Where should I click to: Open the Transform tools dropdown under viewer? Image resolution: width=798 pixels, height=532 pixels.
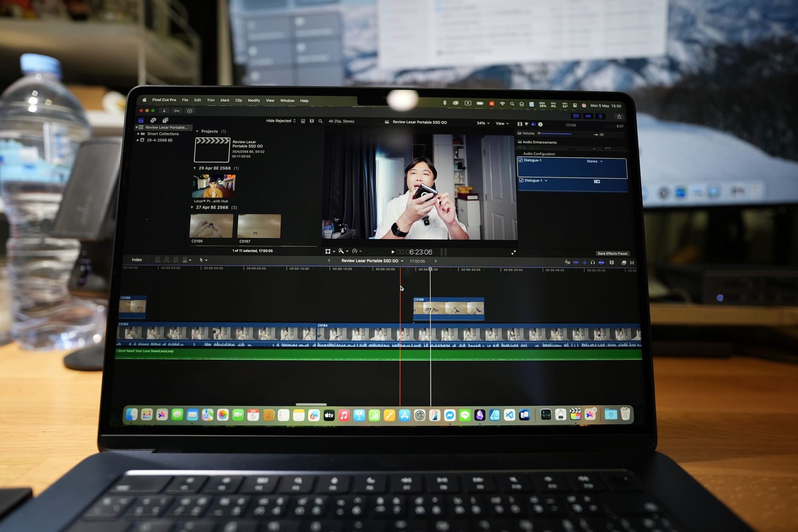coord(330,251)
